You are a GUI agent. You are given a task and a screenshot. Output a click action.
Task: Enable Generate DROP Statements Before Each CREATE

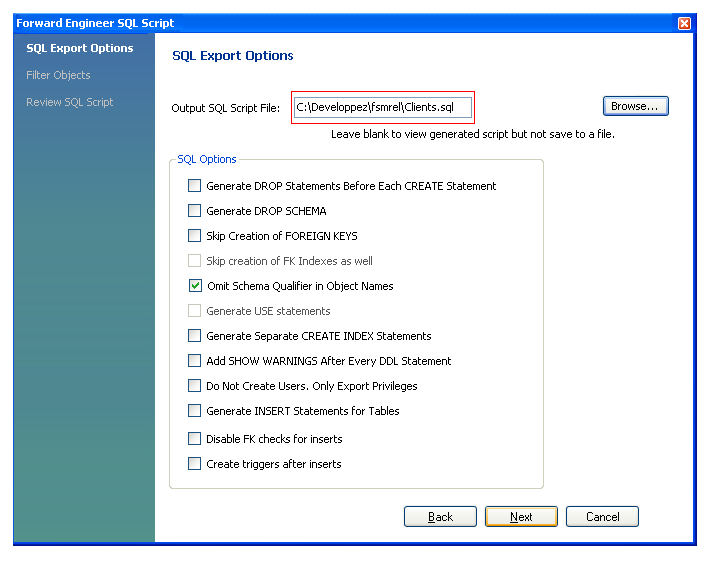[x=195, y=186]
